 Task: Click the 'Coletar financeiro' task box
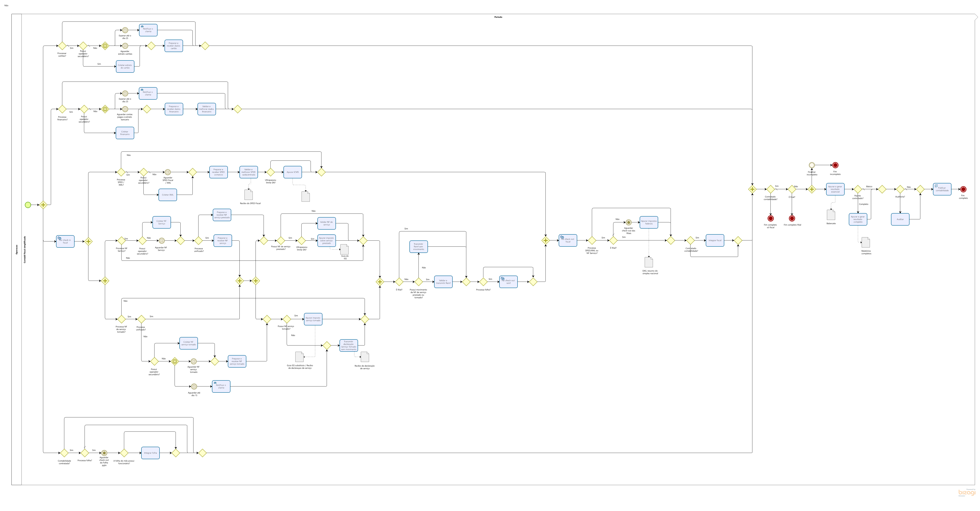tap(125, 133)
